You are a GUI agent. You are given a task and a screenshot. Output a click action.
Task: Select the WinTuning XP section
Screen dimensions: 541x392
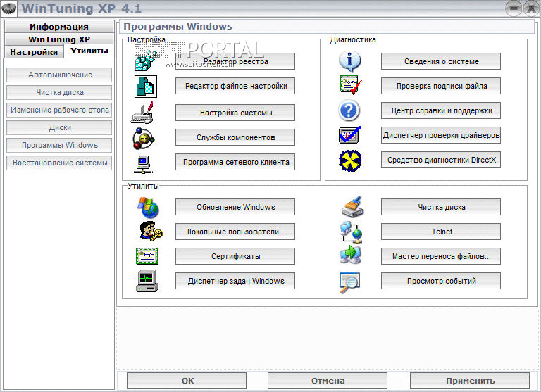59,39
